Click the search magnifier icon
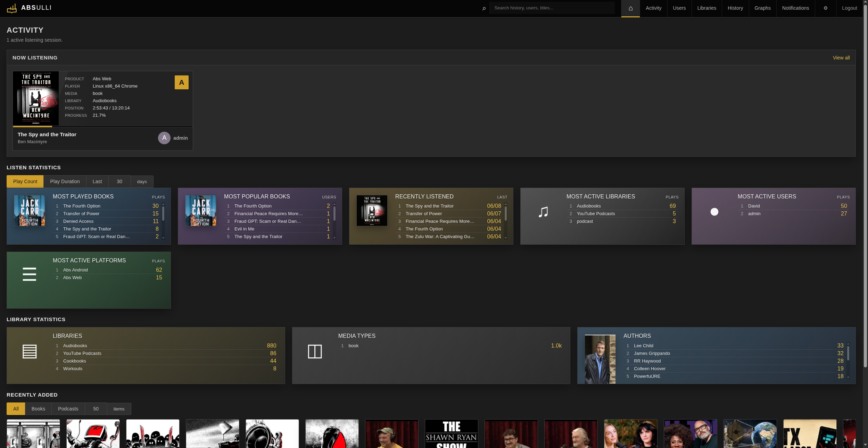 coord(484,8)
